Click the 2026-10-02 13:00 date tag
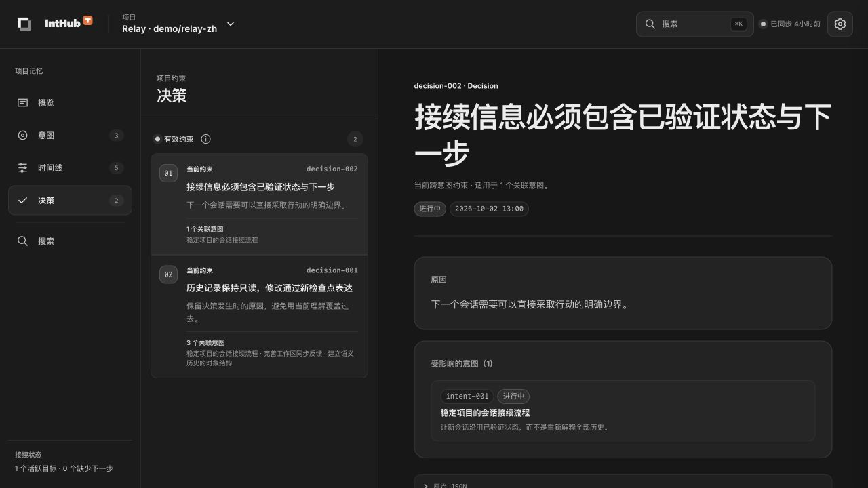 pos(489,209)
